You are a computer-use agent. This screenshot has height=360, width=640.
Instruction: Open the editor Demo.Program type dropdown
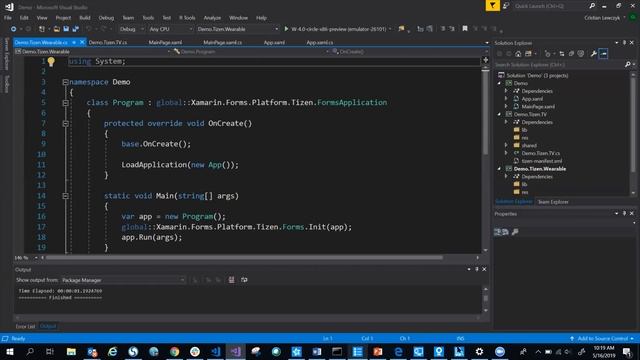click(251, 51)
